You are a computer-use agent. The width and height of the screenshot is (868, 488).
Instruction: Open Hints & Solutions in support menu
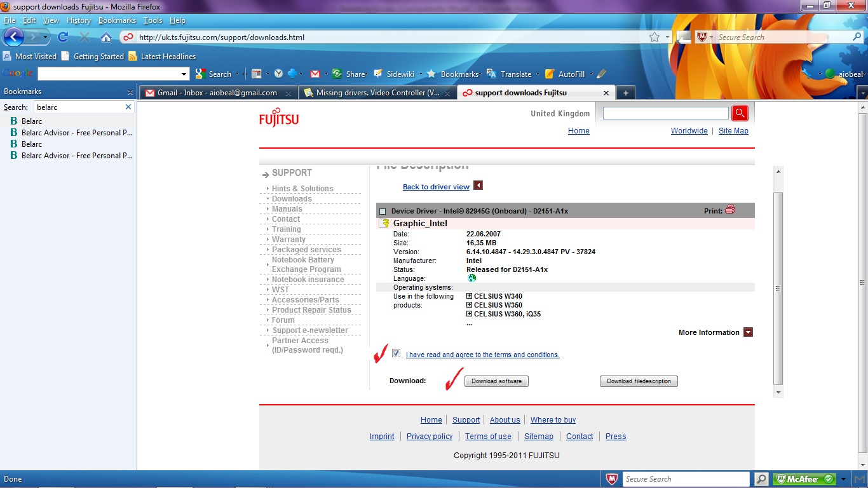tap(302, 189)
